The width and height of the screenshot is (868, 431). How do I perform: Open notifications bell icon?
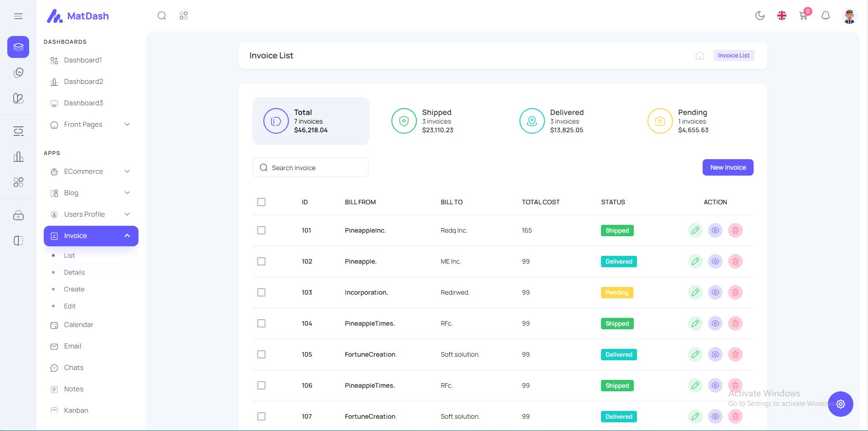point(825,16)
